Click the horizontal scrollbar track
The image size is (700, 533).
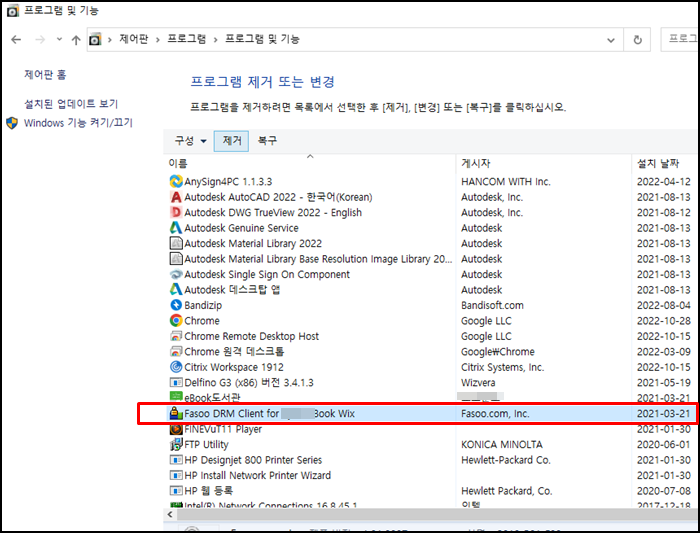point(438,514)
